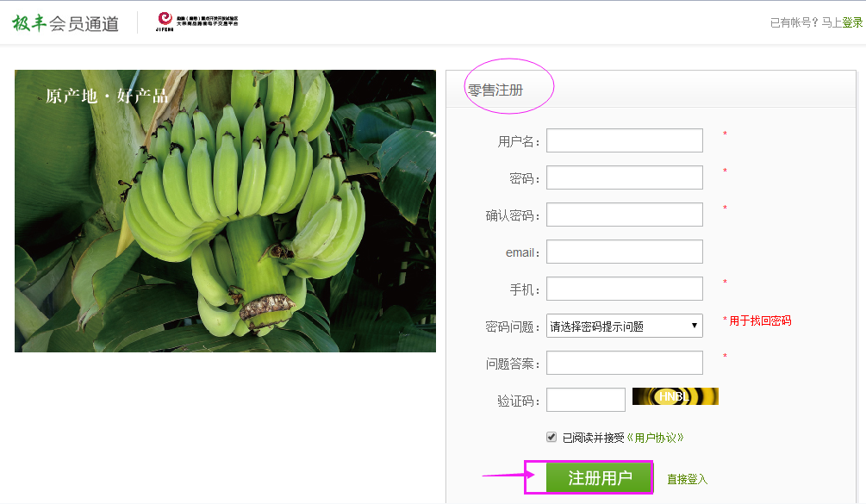
Task: Uncheck the 已阅读并接受 agreement checkbox
Action: coord(551,437)
